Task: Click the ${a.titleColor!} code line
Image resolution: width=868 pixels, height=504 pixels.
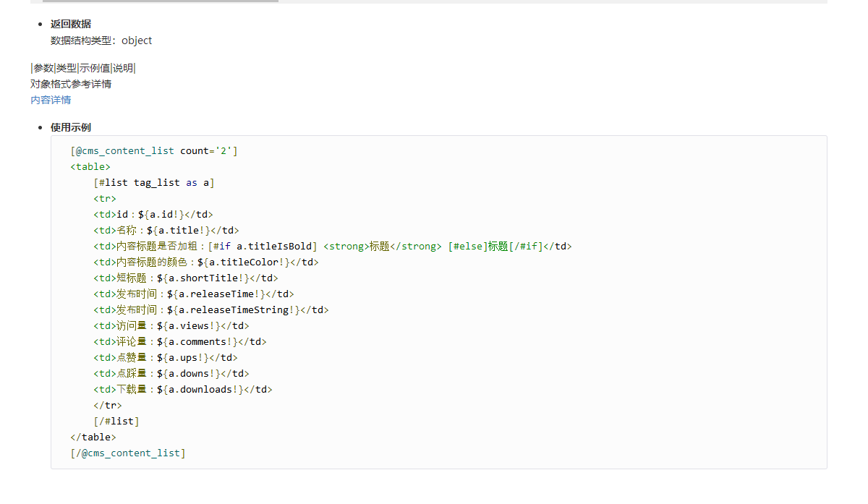Action: 206,262
